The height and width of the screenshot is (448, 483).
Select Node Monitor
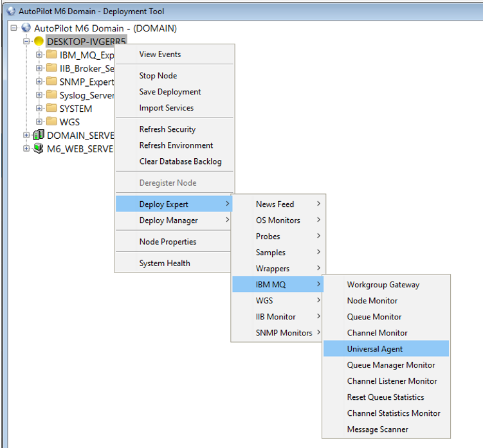387,301
